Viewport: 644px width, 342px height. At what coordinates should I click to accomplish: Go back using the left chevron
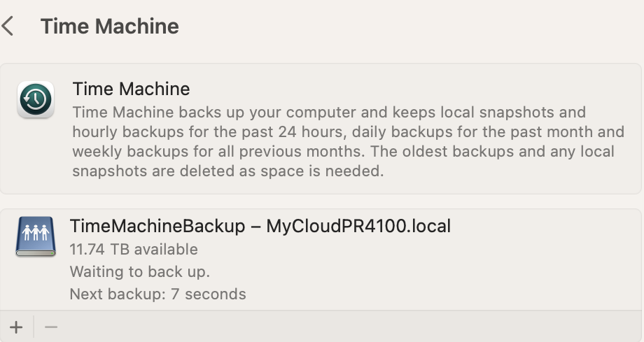pyautogui.click(x=8, y=27)
